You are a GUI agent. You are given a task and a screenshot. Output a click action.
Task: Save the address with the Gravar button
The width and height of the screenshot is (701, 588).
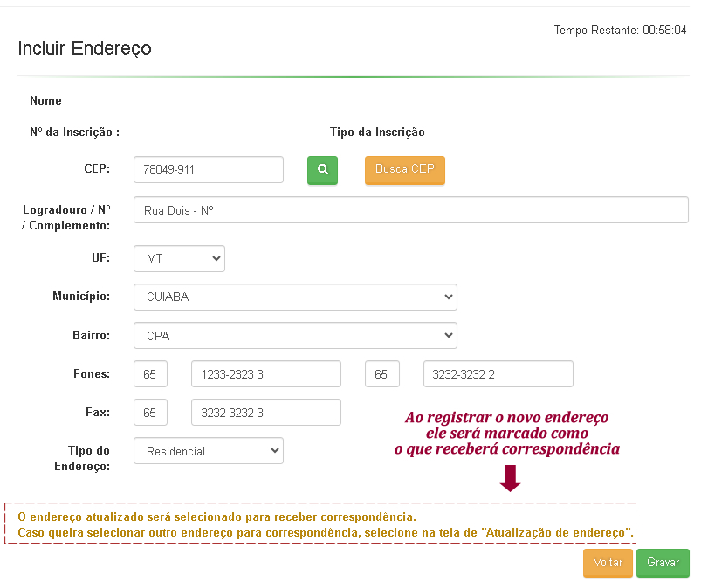point(663,563)
